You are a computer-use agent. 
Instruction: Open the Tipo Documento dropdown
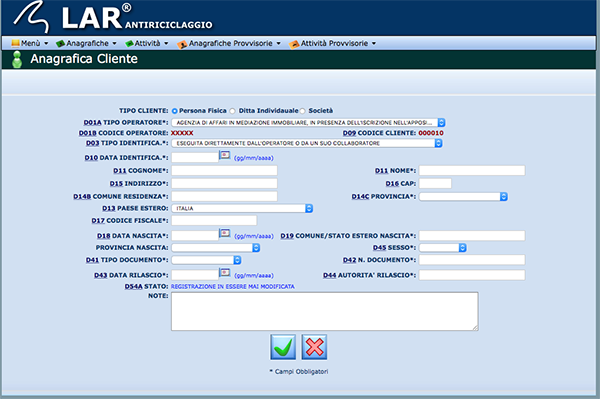[206, 260]
